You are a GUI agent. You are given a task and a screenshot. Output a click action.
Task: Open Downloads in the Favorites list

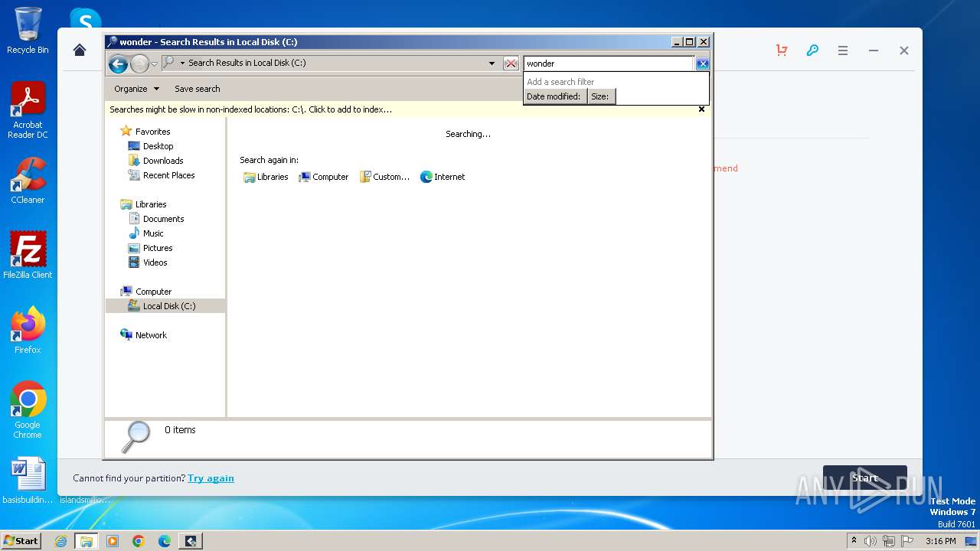click(x=163, y=161)
